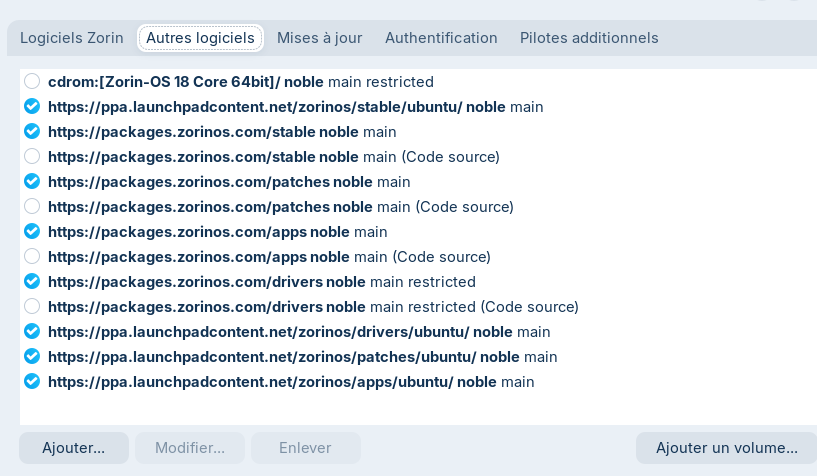Click the Autres logiciels tab
Screen dimensions: 817x476
[201, 38]
